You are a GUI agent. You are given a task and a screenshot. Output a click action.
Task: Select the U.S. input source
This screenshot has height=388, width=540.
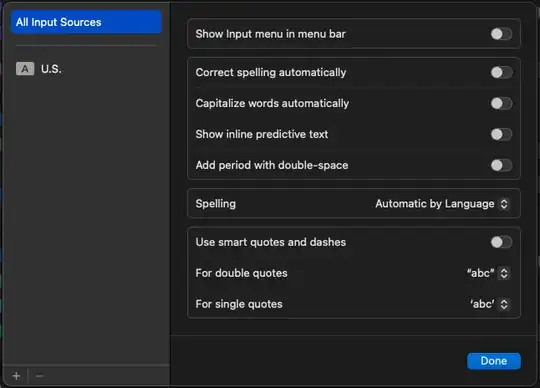point(86,69)
